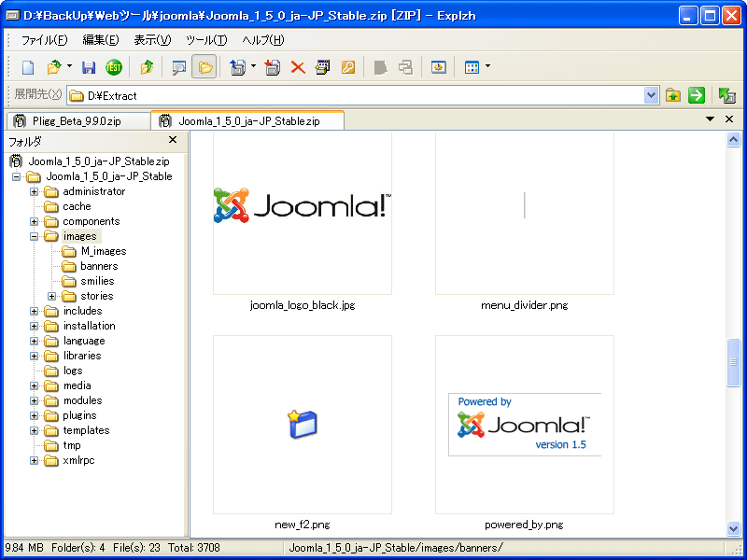Click the Save floppy disk icon
The width and height of the screenshot is (747, 560).
coord(89,67)
